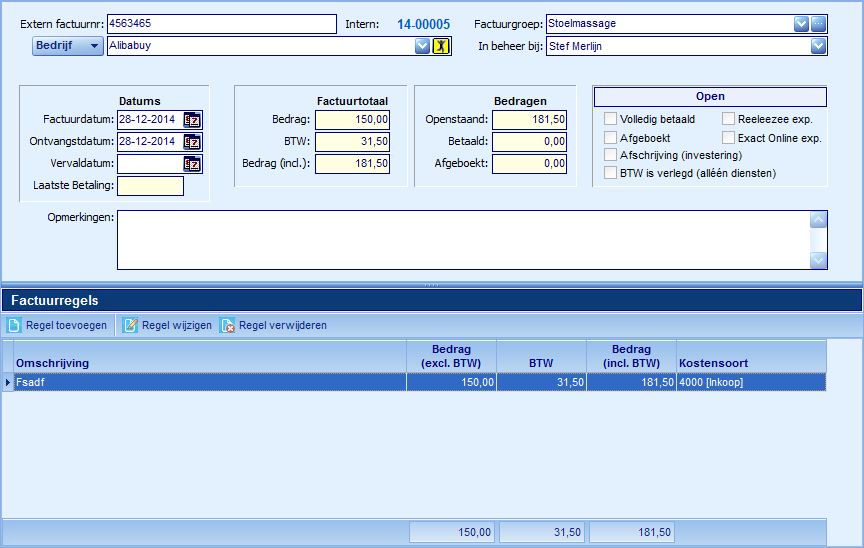Click the 31,50 total in footer
864x548 pixels.
(542, 532)
